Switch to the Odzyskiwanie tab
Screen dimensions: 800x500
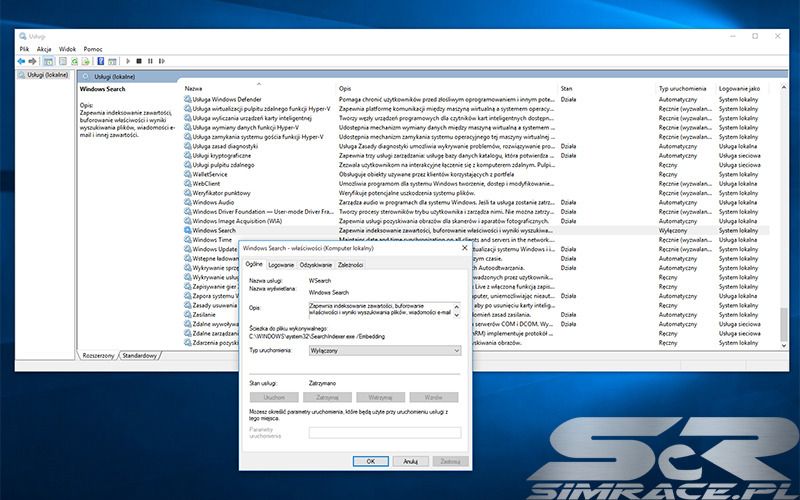pos(315,264)
